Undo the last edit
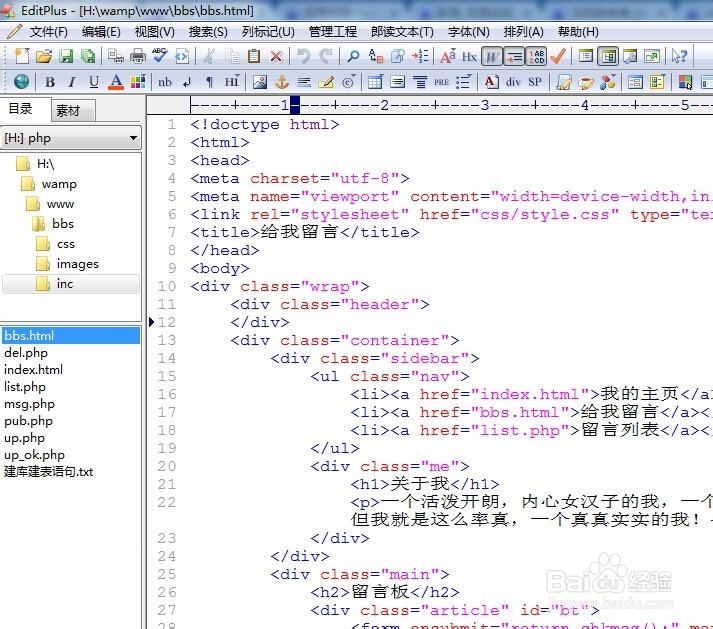The width and height of the screenshot is (713, 629). pyautogui.click(x=303, y=56)
